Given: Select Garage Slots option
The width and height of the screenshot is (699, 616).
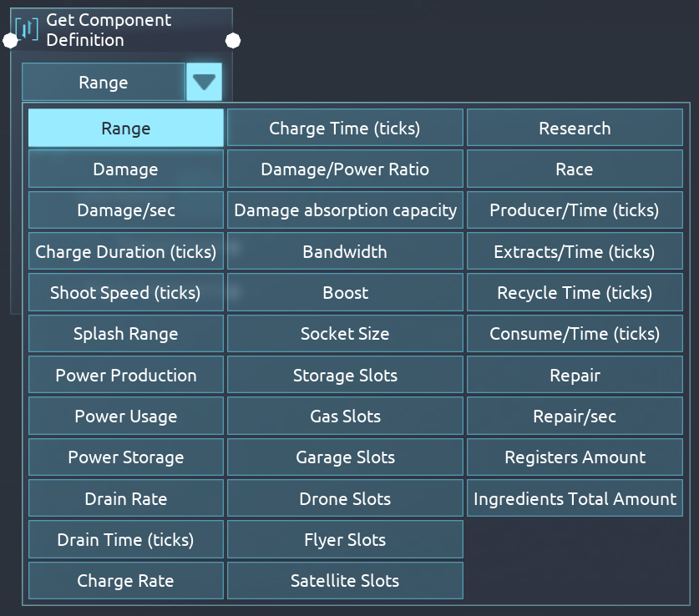Looking at the screenshot, I should tap(345, 457).
